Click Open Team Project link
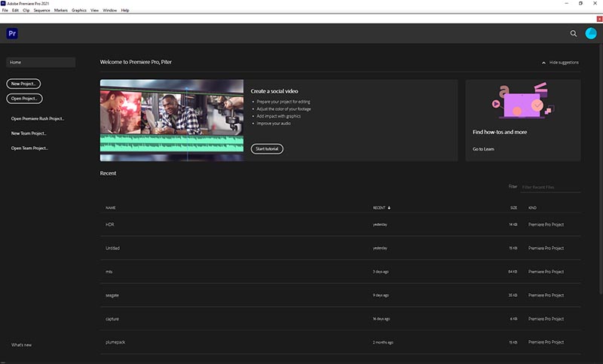The image size is (603, 364). tap(29, 148)
